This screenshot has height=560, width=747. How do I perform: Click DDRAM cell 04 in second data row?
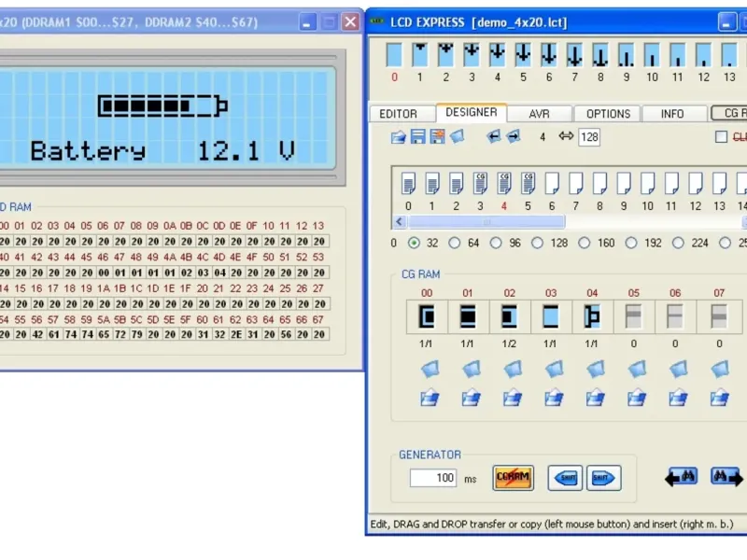(x=219, y=273)
